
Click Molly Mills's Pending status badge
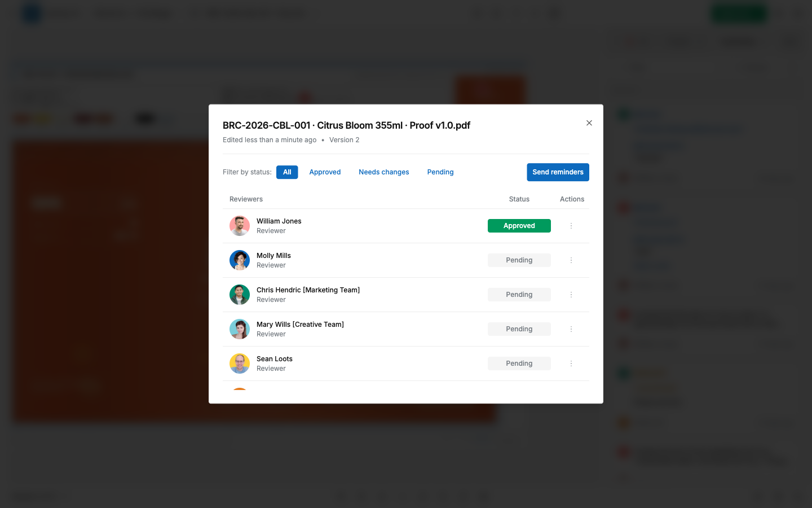click(519, 260)
